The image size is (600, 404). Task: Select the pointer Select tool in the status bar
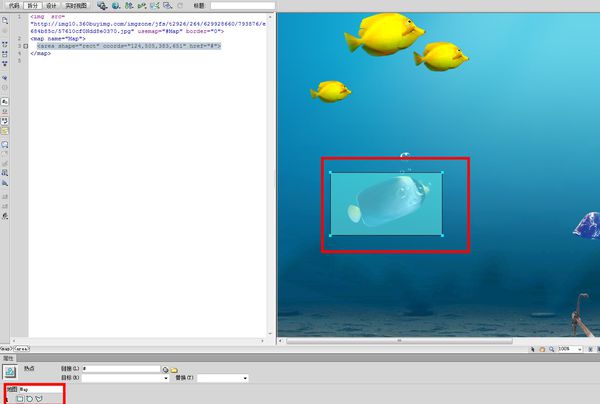(x=533, y=349)
